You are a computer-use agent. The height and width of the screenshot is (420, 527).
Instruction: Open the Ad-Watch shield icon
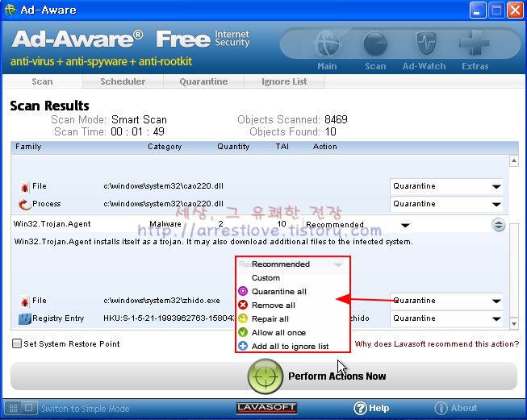click(425, 43)
